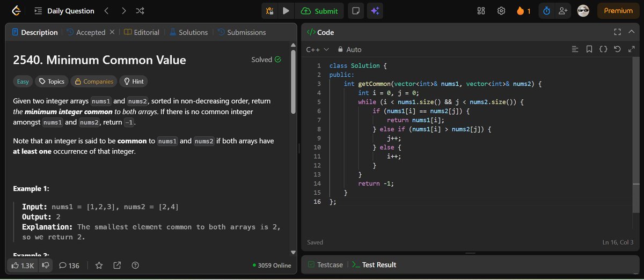Open the Testcase tab

pyautogui.click(x=324, y=264)
